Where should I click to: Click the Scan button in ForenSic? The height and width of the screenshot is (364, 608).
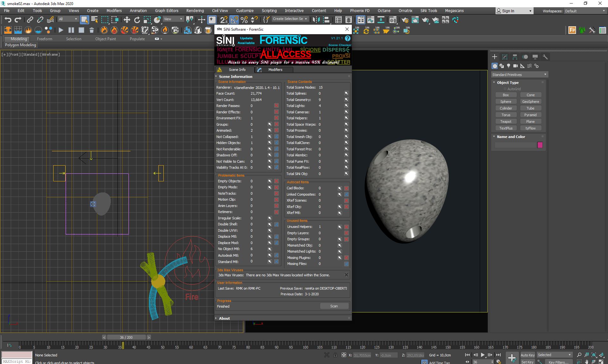tap(334, 306)
